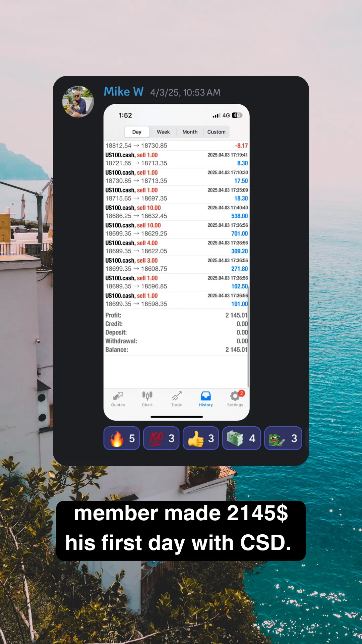The image size is (362, 644).
Task: Tap the thumbs up reaction
Action: [201, 438]
